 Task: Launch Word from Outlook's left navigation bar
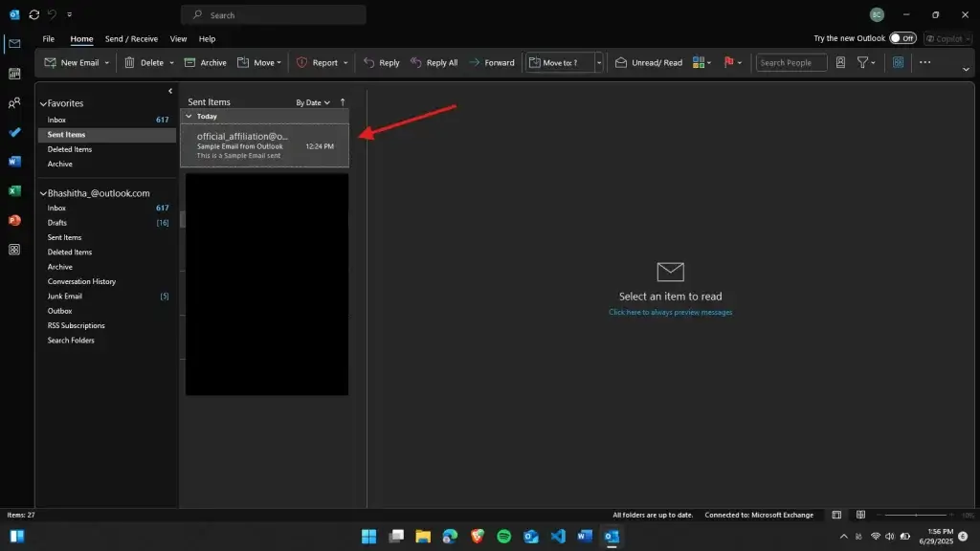(x=14, y=162)
